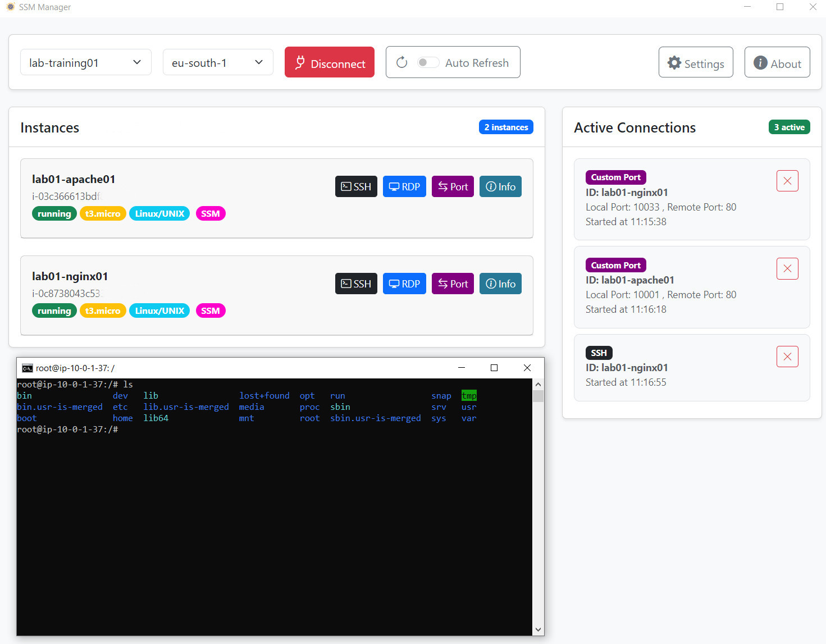826x644 pixels.
Task: Click instance ID i-03c366613bdf
Action: point(66,197)
